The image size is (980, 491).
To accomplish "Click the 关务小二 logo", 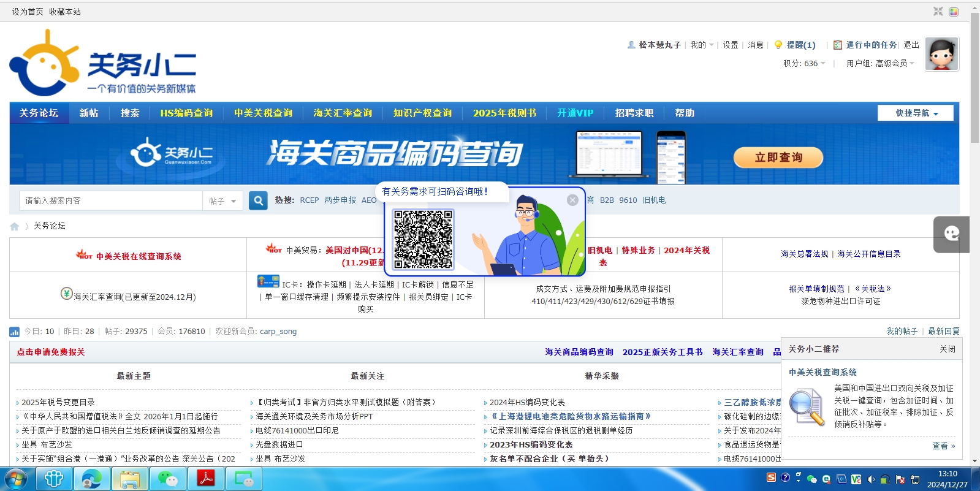I will click(x=103, y=64).
